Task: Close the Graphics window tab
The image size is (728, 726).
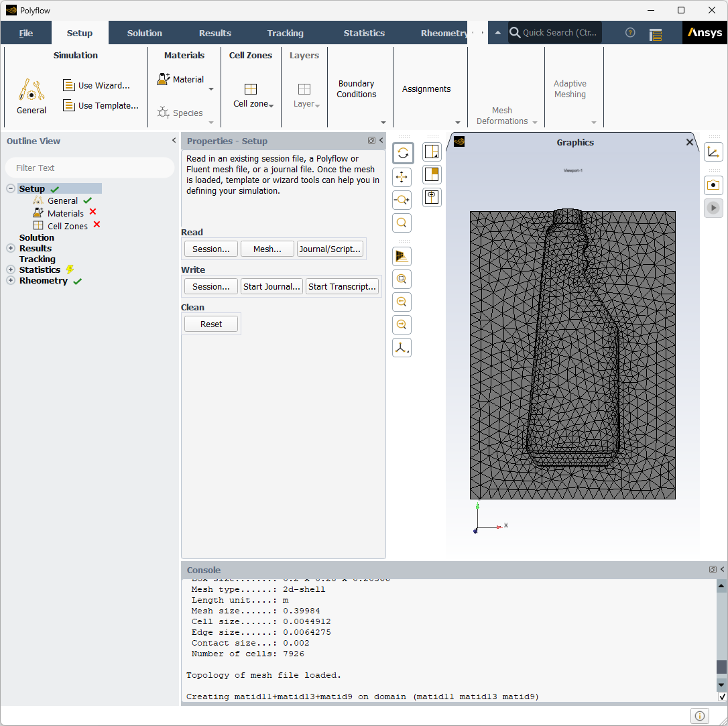Action: 690,143
